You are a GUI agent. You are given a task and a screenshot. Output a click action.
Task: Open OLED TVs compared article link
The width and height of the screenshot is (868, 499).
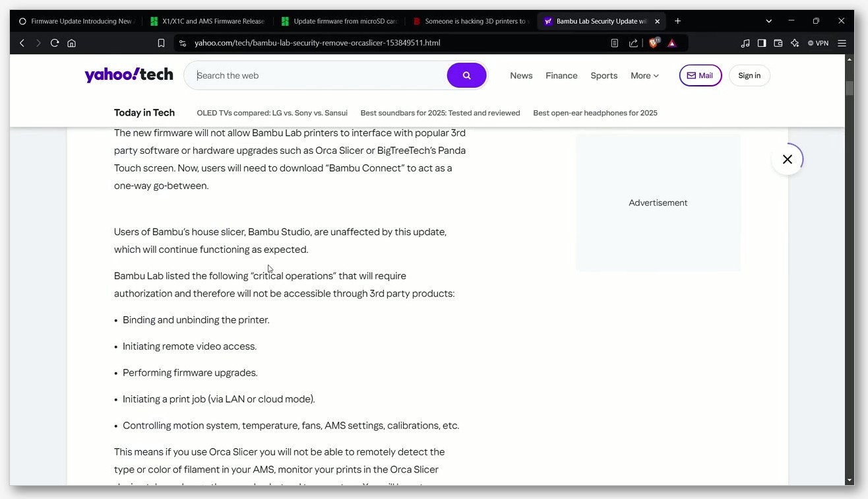tap(272, 113)
